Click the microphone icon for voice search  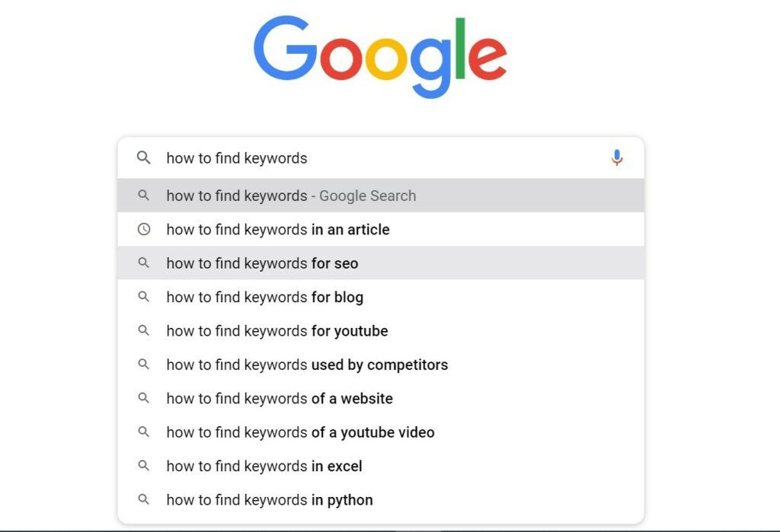point(617,158)
